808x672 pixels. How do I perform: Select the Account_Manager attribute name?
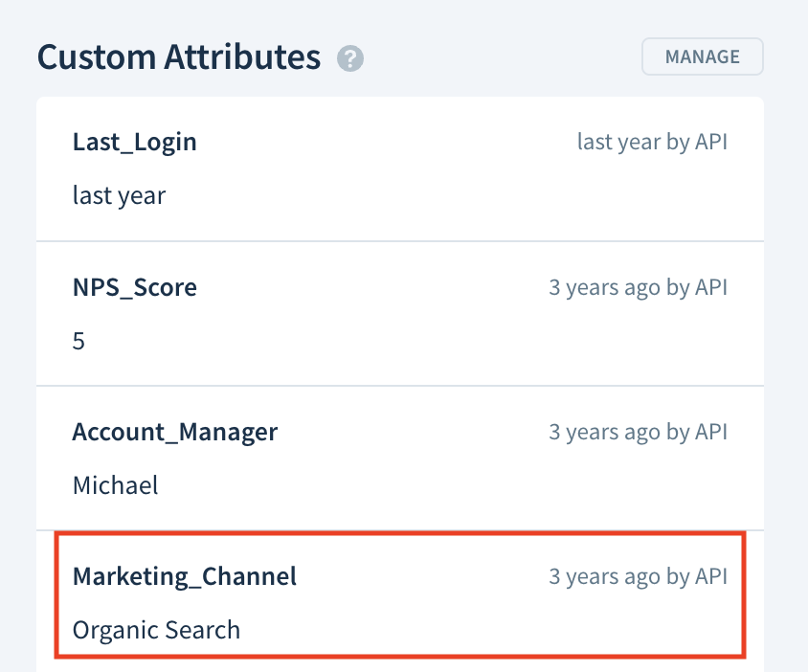[x=174, y=433]
